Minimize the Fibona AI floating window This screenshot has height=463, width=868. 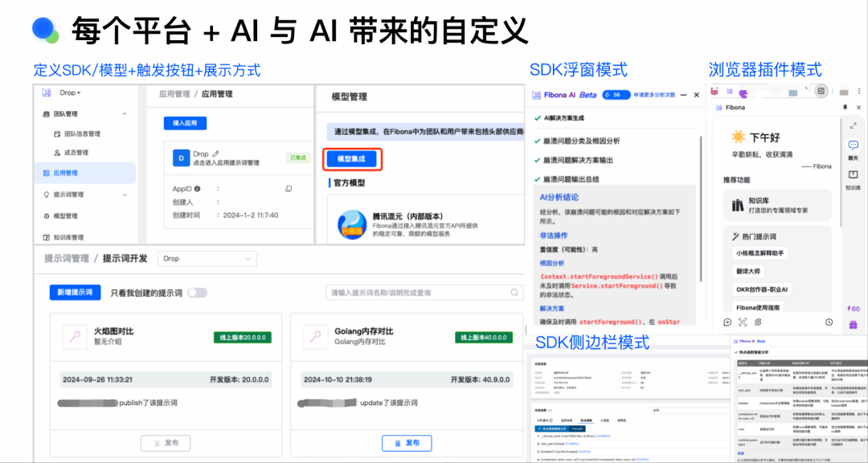point(685,95)
